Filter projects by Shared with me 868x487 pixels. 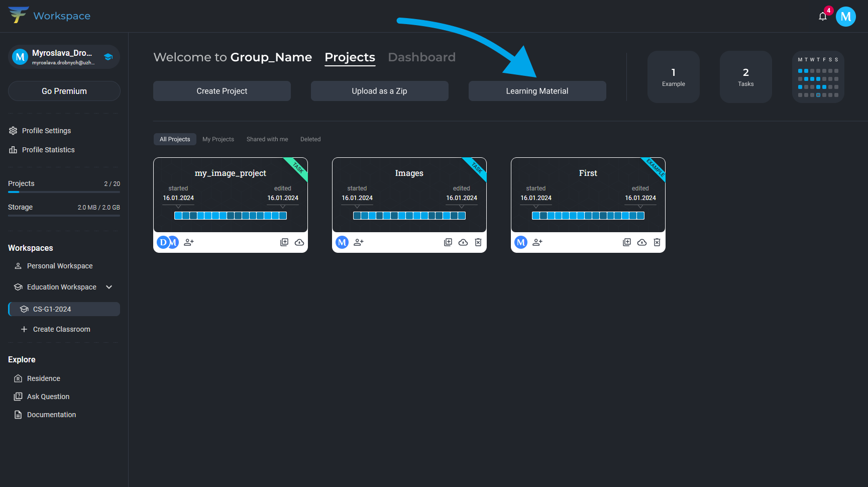click(267, 139)
